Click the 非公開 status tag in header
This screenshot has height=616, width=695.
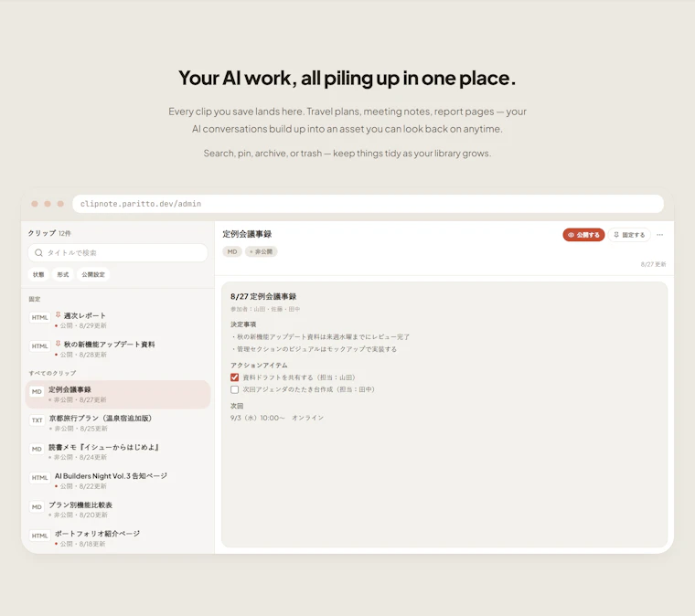click(261, 251)
